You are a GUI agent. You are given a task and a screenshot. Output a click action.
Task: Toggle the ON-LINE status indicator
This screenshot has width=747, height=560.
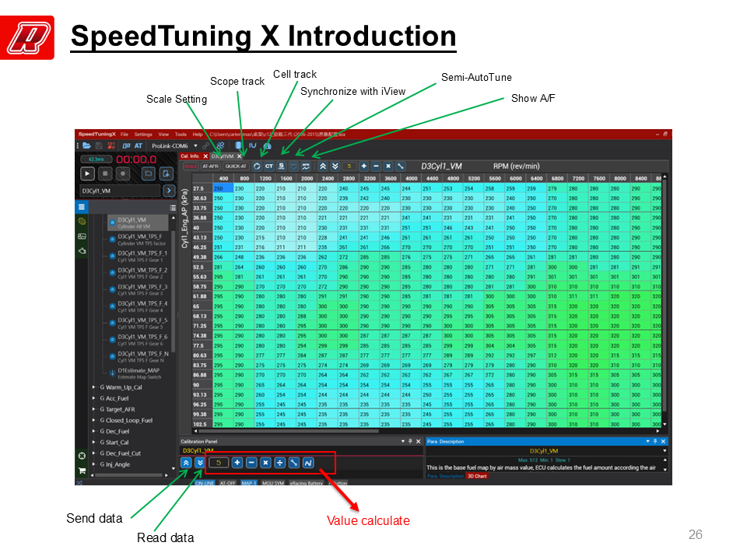(205, 483)
